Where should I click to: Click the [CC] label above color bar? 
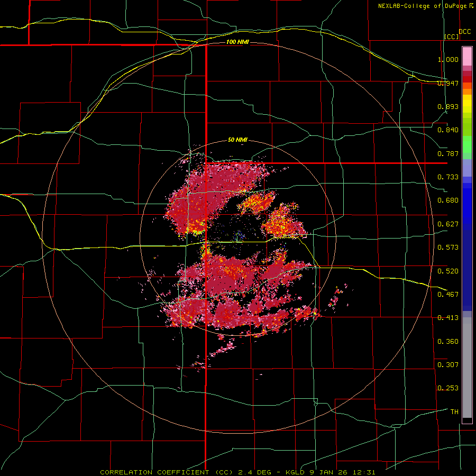point(452,36)
